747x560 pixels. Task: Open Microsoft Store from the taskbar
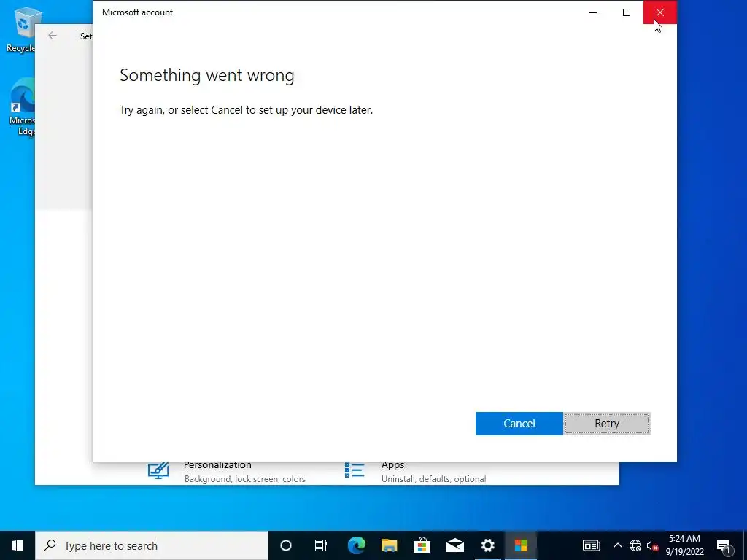pyautogui.click(x=422, y=545)
